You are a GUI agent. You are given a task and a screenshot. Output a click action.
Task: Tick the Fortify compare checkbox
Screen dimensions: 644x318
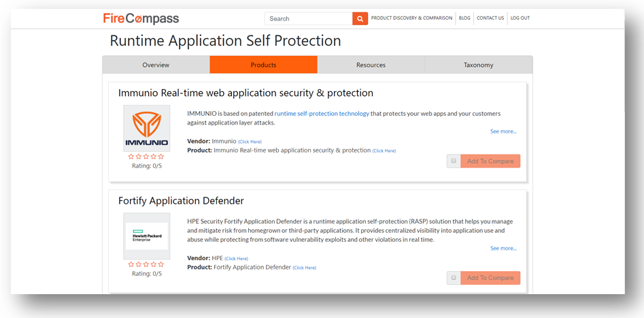click(454, 278)
